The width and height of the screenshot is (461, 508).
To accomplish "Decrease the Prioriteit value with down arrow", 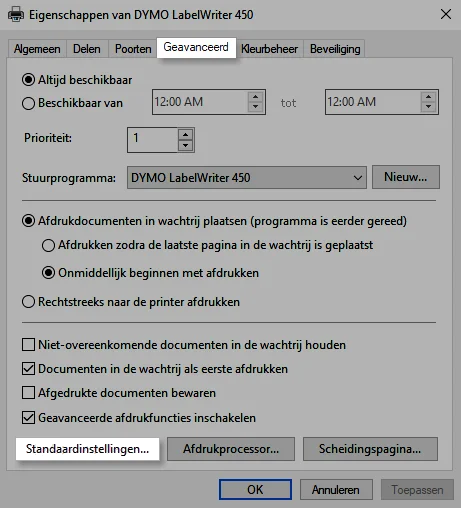I will (x=185, y=145).
